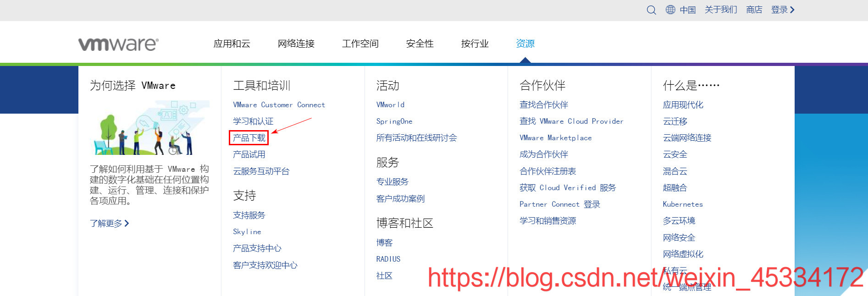Open the 学习和认证 link

click(253, 121)
